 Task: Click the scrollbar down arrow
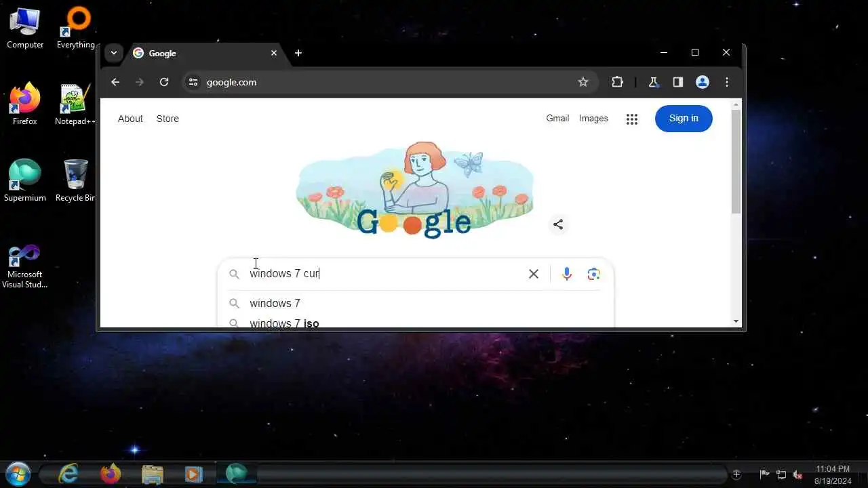click(736, 321)
